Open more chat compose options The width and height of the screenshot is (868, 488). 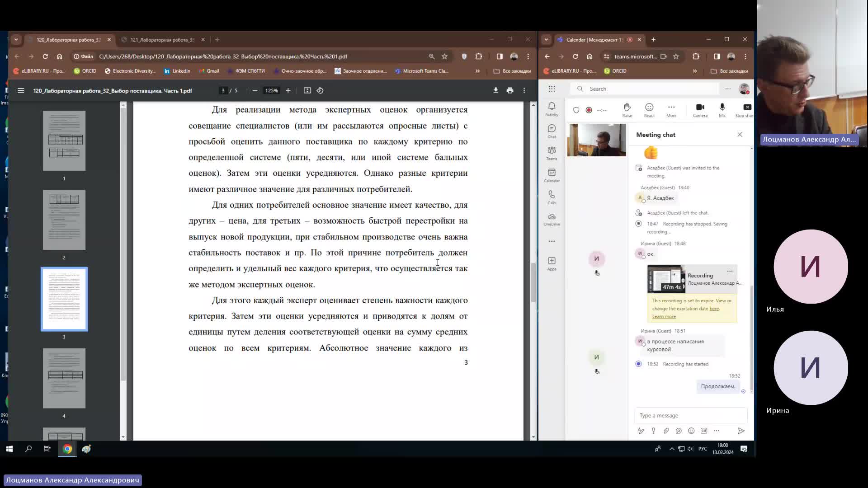(x=717, y=431)
